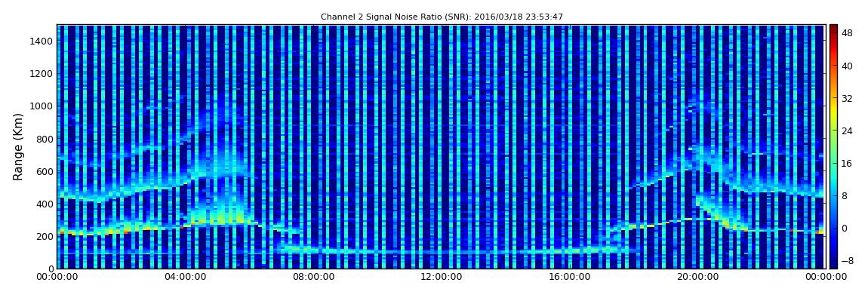The image size is (868, 307).
Task: Click the plot title with the 2016/03/18 timestamp
Action: (x=442, y=17)
